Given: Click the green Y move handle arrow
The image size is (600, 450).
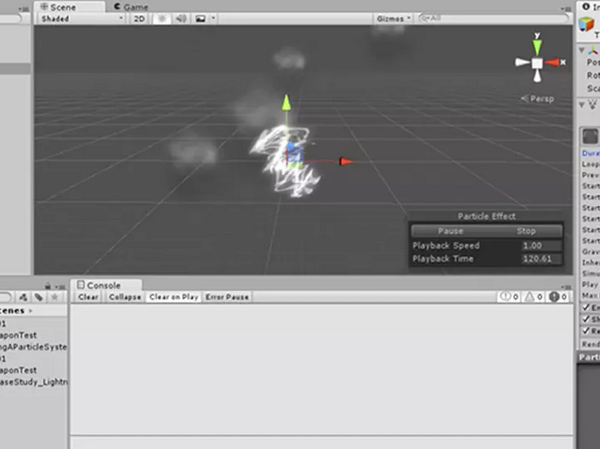Looking at the screenshot, I should [286, 103].
